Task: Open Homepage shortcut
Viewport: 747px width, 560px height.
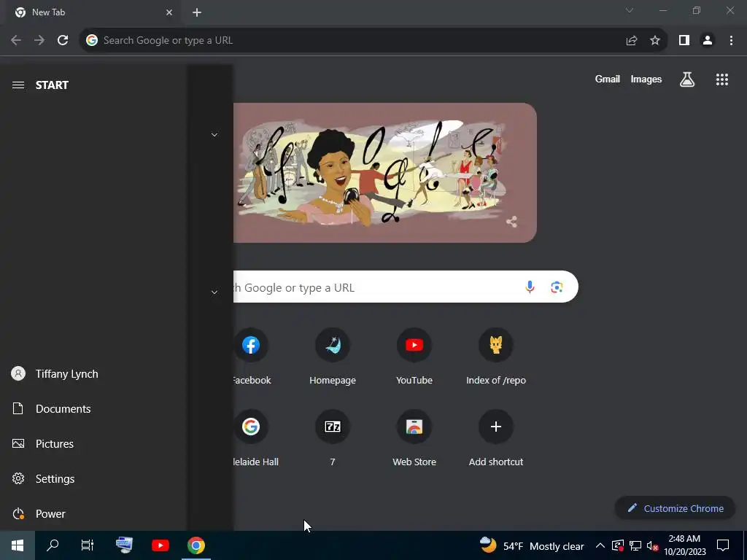Action: (x=333, y=357)
